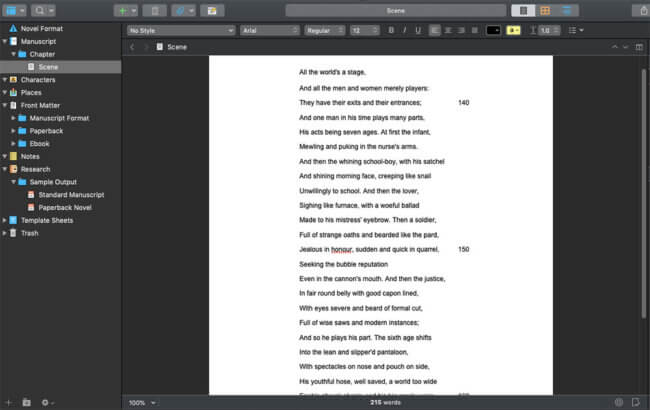This screenshot has height=410, width=650.
Task: Select the Notes item in binder
Action: pos(30,156)
